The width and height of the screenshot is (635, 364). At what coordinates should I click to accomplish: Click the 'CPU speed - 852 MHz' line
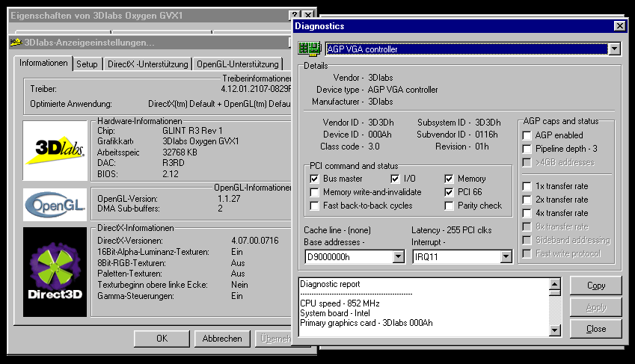[x=340, y=303]
